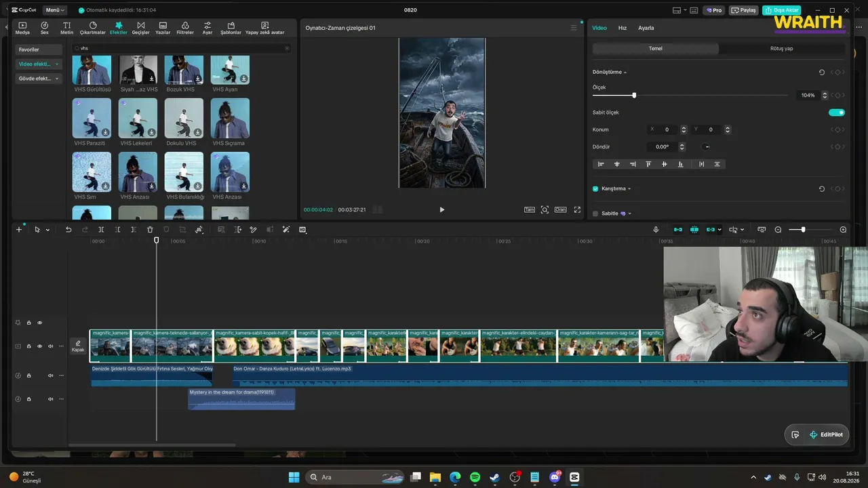Viewport: 868px width, 488px height.
Task: Add a keyframe for Ölçek scale
Action: [837, 96]
